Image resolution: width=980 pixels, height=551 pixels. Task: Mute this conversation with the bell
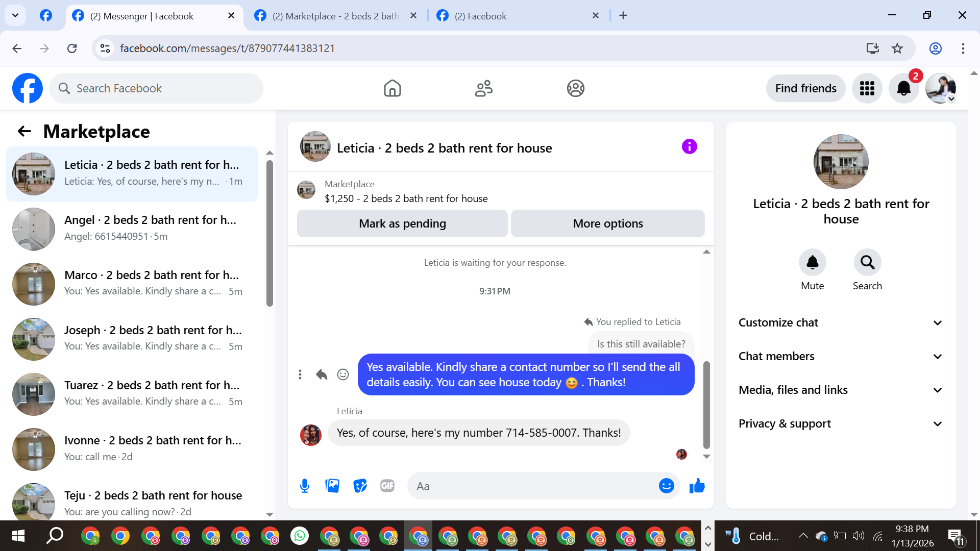tap(812, 263)
